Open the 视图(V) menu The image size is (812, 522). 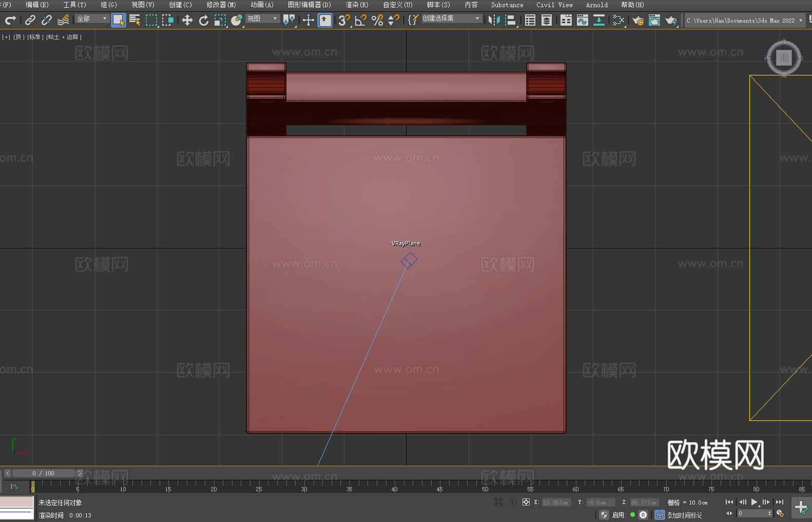[x=143, y=5]
